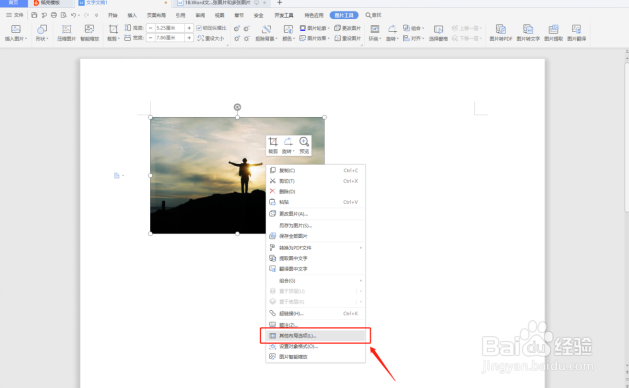629x388 pixels.
Task: Choose Cut (剪切) from context menu
Action: pyautogui.click(x=316, y=181)
